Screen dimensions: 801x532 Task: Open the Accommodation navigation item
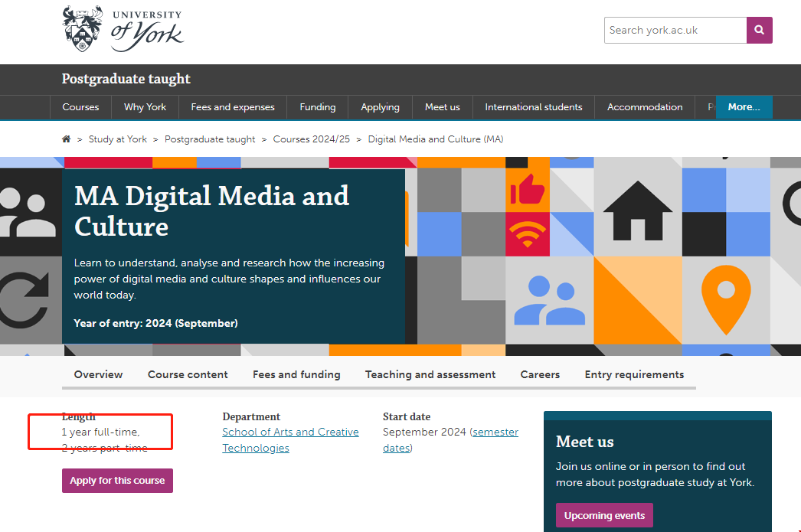click(645, 107)
